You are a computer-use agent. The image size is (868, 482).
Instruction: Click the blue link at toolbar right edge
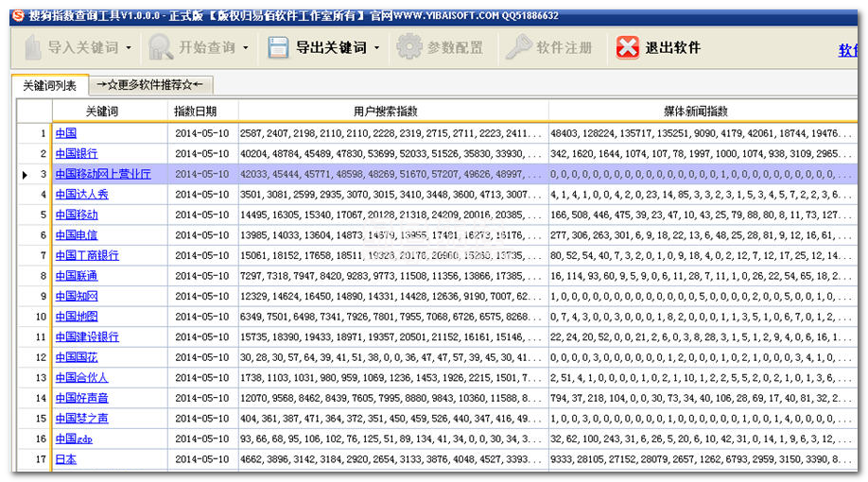click(847, 50)
